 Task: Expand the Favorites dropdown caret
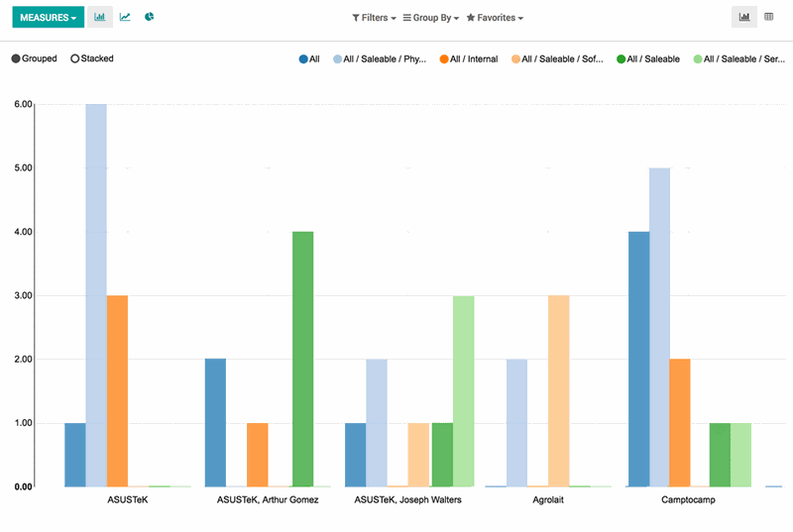[520, 19]
